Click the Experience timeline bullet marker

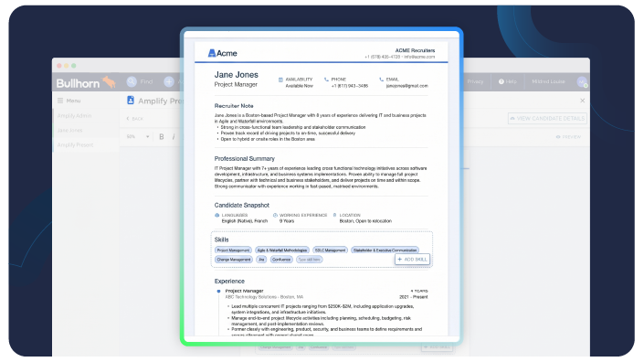tap(218, 292)
